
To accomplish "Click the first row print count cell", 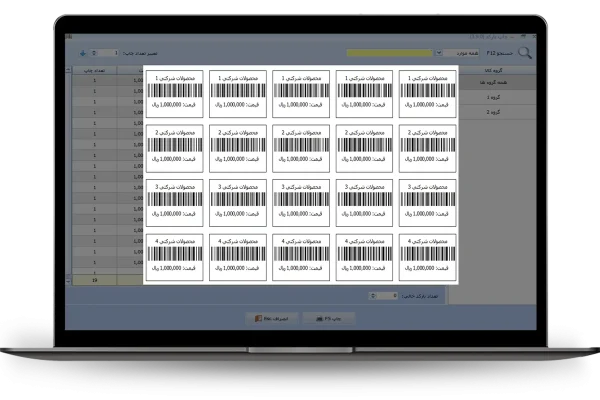I will pyautogui.click(x=95, y=83).
